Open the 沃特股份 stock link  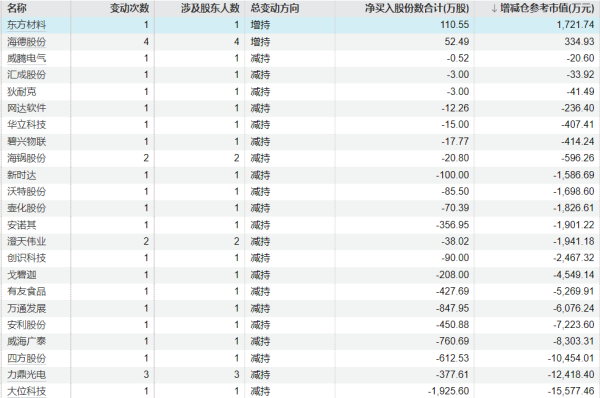(x=26, y=191)
